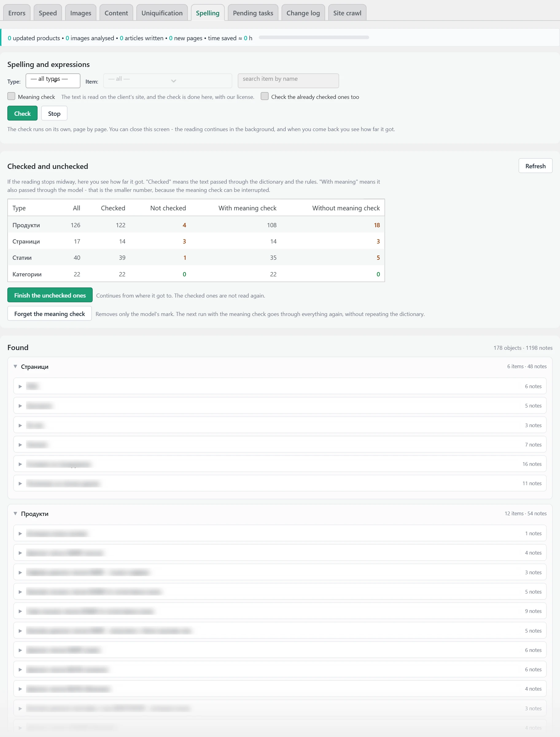Screen dimensions: 560x737
Task: Click the Stop button
Action: [54, 113]
